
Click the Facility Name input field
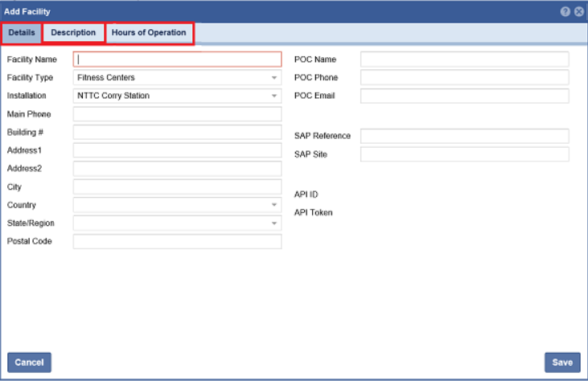[x=177, y=59]
